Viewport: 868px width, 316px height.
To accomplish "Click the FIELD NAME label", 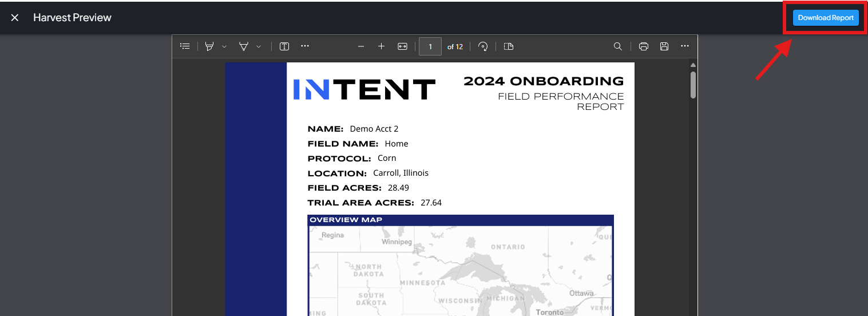I will click(x=343, y=144).
